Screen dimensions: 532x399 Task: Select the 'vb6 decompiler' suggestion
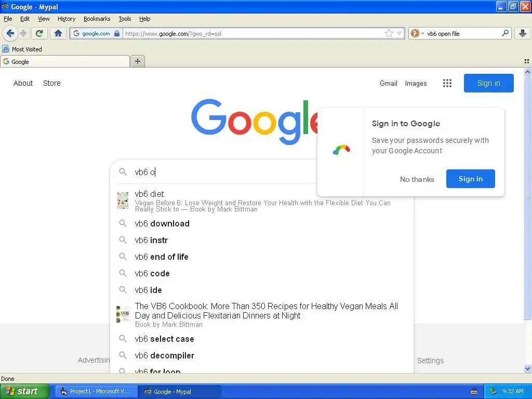coord(262,355)
